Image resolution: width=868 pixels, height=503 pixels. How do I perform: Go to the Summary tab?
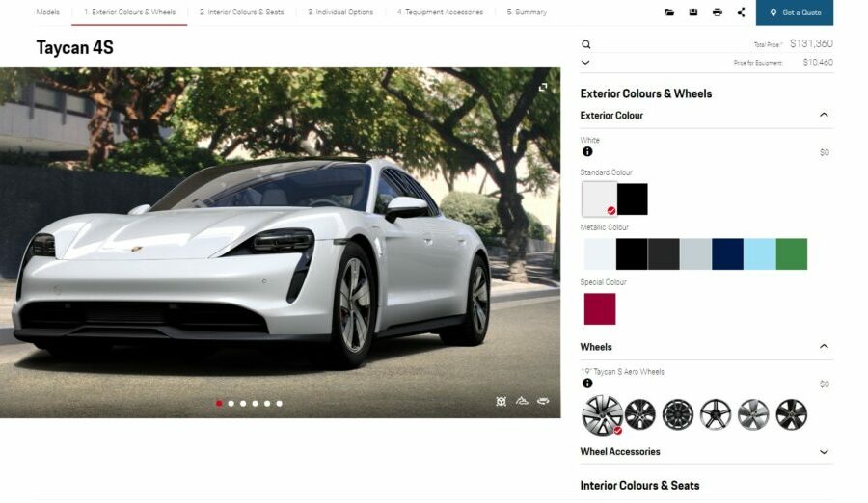[x=527, y=12]
